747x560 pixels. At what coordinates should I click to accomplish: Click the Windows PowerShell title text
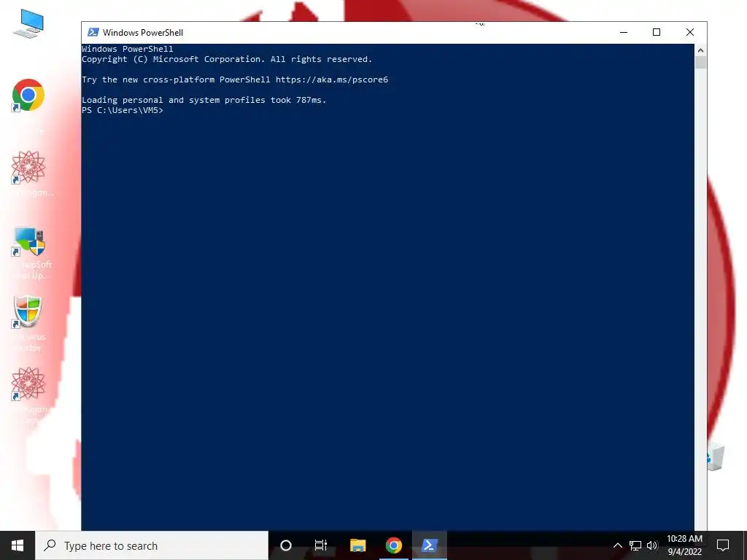pos(143,32)
